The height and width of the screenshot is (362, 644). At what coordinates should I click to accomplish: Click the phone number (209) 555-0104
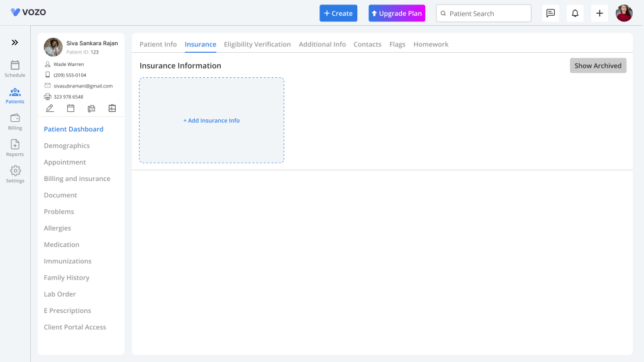coord(70,75)
